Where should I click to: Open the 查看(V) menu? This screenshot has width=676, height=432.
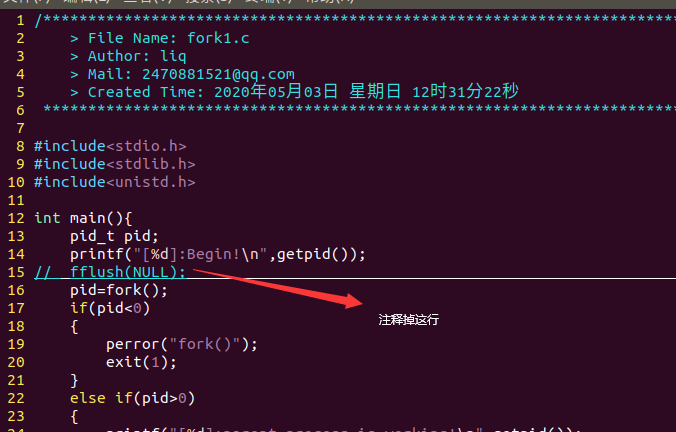click(147, 2)
